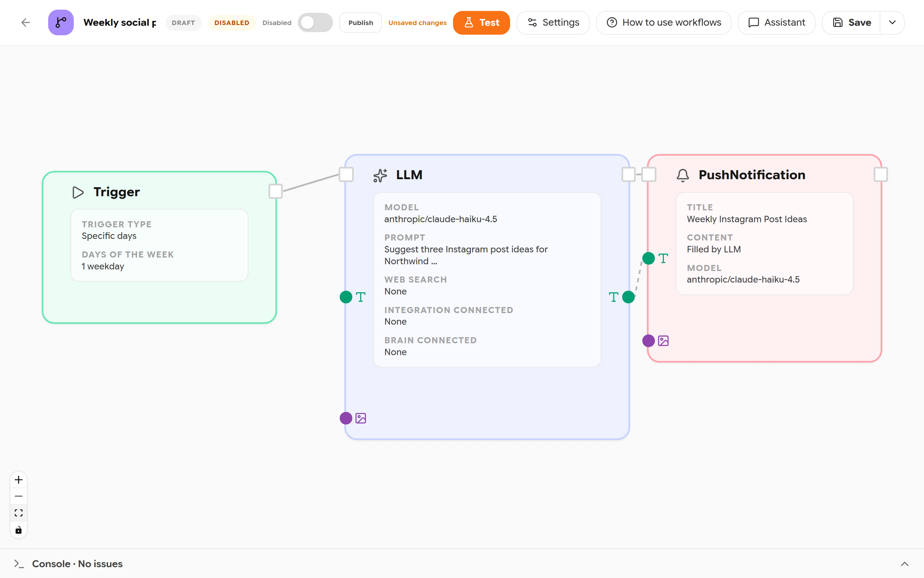Viewport: 924px width, 578px height.
Task: Zoom in on the canvas
Action: [19, 480]
